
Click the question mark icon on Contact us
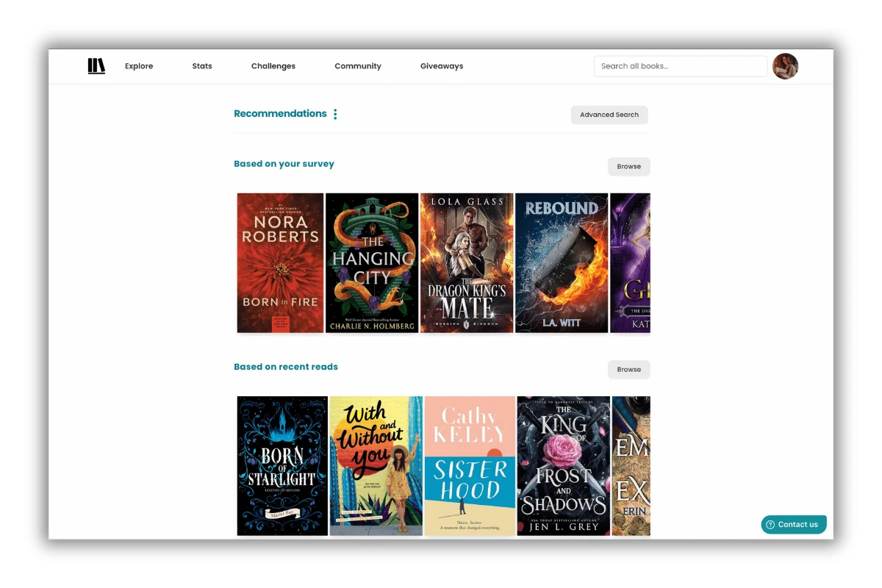pos(770,524)
